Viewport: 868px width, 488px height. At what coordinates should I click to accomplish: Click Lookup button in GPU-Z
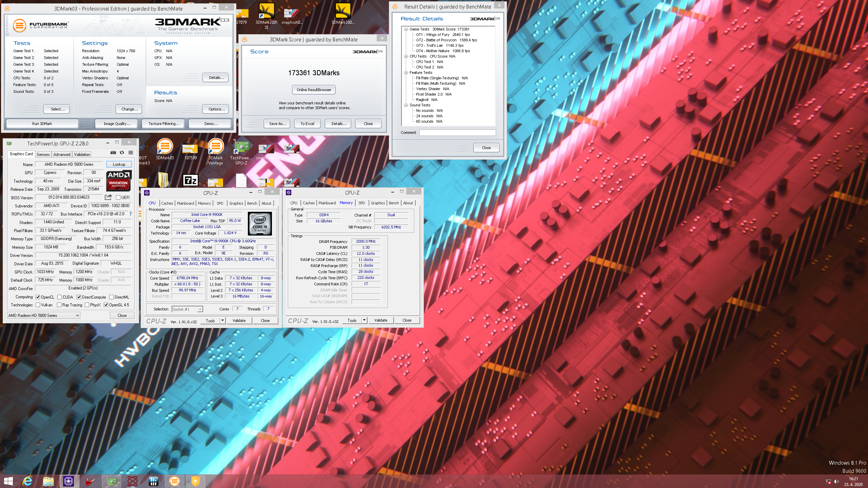(x=119, y=164)
